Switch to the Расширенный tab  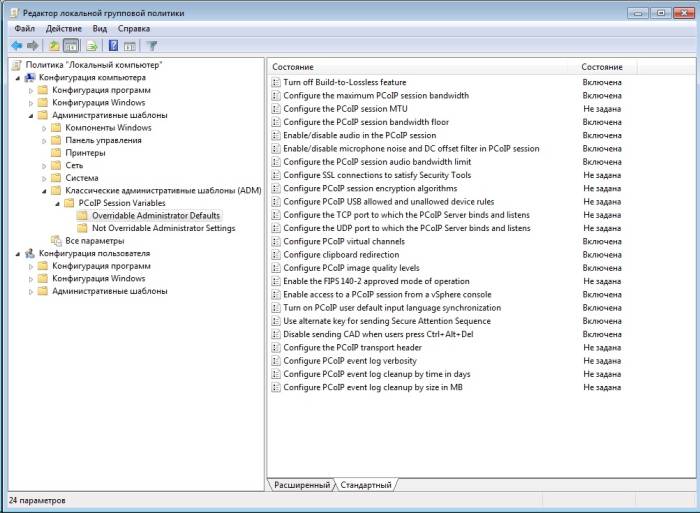click(x=302, y=485)
